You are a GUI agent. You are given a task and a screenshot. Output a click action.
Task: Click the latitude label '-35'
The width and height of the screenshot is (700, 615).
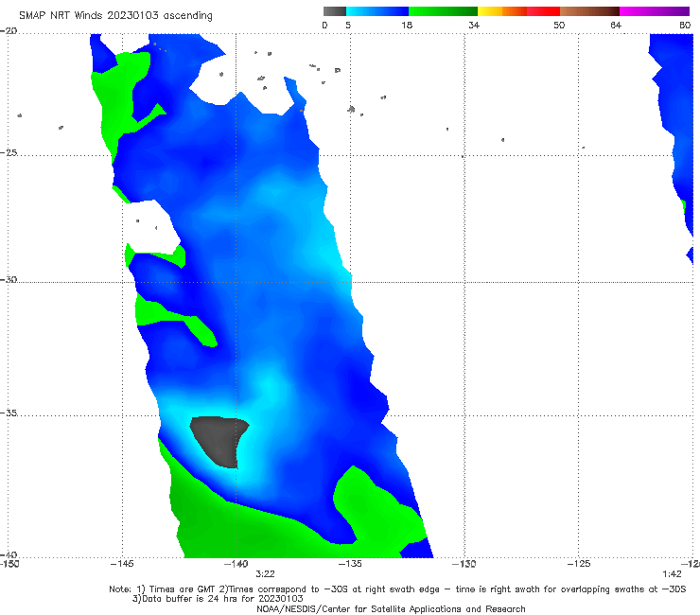[9, 413]
